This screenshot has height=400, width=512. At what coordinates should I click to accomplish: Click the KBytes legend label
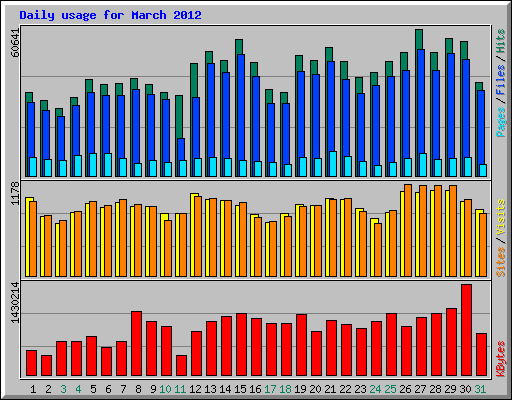pos(501,359)
